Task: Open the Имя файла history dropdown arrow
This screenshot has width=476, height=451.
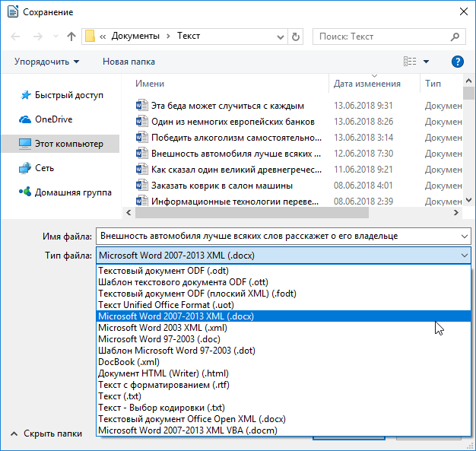Action: [x=463, y=236]
